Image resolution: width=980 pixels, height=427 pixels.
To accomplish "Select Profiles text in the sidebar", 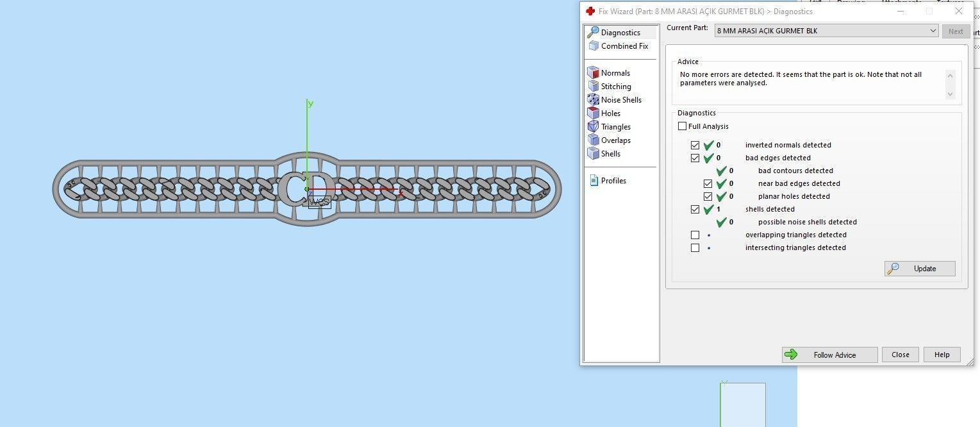I will [613, 181].
